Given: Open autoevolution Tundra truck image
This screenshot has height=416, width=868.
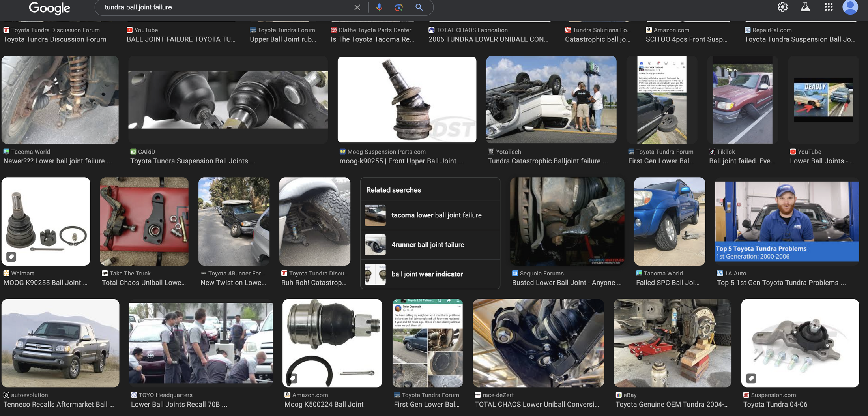Looking at the screenshot, I should (60, 343).
